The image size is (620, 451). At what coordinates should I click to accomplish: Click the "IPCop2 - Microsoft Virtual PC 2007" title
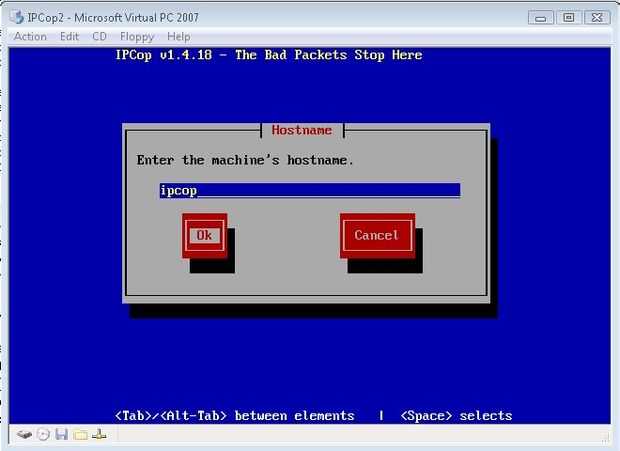113,18
